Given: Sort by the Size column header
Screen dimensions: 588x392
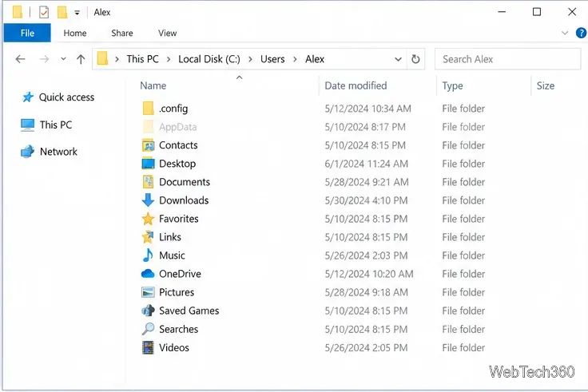Looking at the screenshot, I should pyautogui.click(x=545, y=85).
